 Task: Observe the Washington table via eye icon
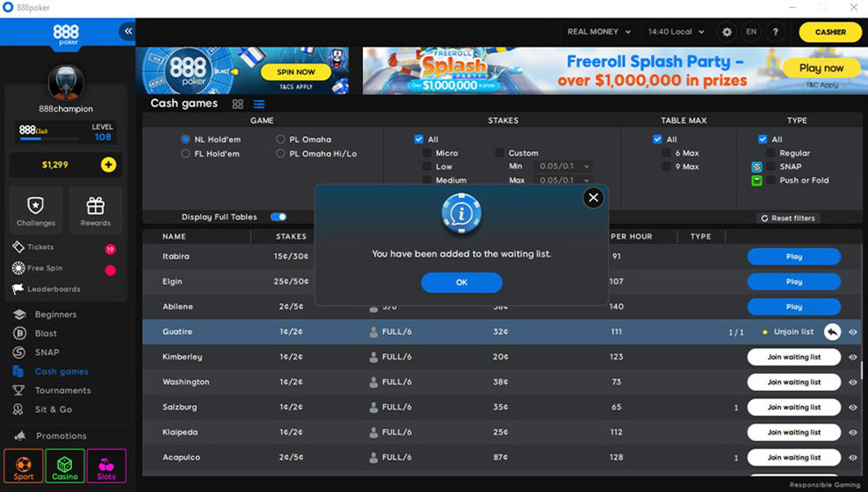(852, 382)
